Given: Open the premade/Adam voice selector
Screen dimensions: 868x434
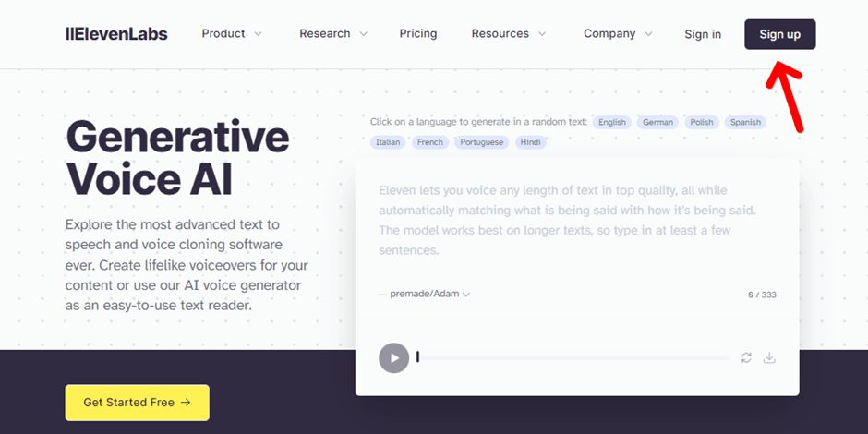Looking at the screenshot, I should (x=425, y=295).
